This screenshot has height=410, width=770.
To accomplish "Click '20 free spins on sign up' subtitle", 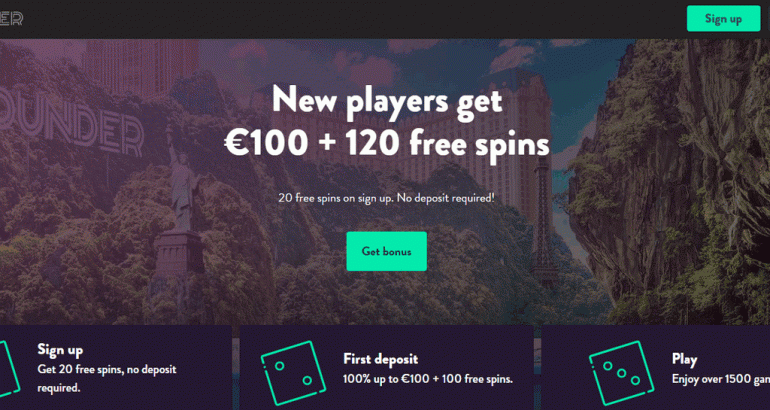I will coord(386,198).
